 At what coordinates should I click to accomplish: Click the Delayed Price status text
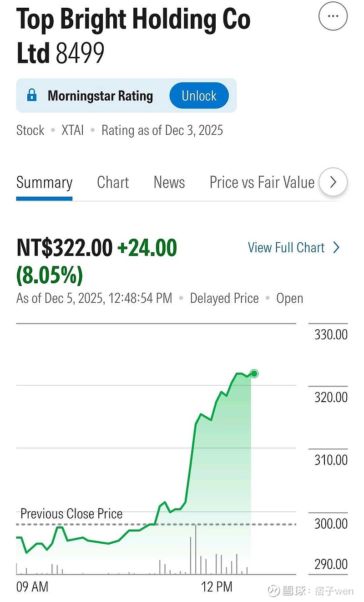[x=224, y=299]
